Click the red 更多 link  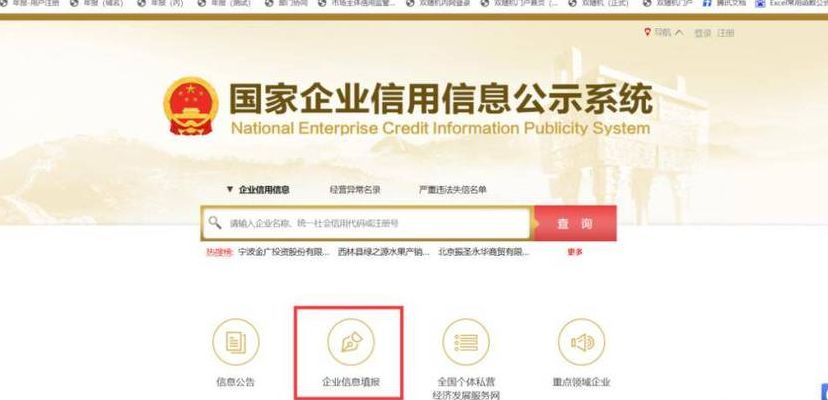tap(575, 252)
